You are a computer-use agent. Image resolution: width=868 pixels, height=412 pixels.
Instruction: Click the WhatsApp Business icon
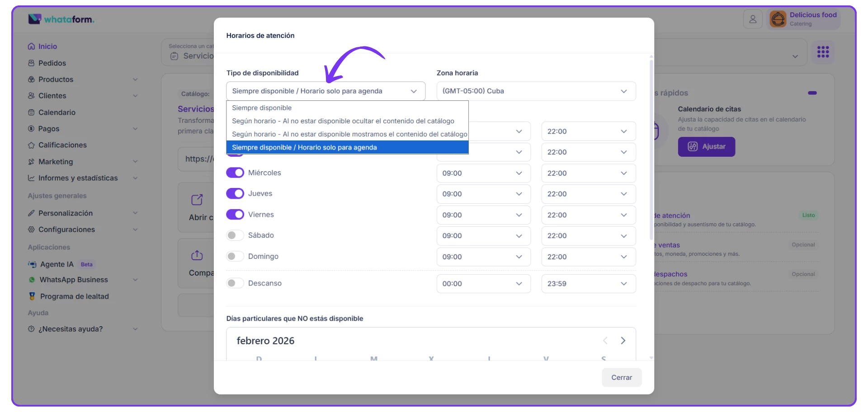(32, 280)
